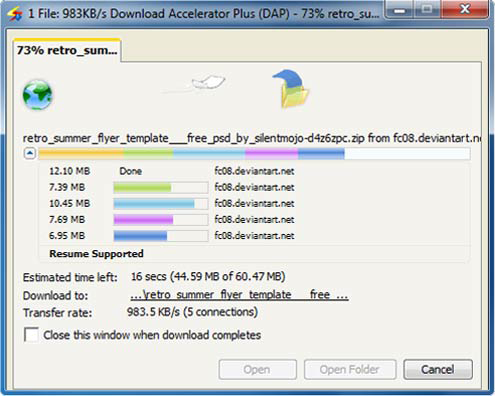
Task: Click the 12.10 MB segment size text
Action: coord(70,171)
